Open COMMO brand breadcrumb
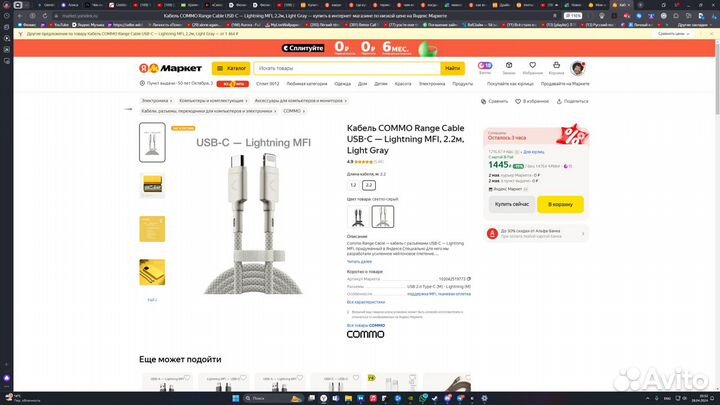Image resolution: width=720 pixels, height=405 pixels. click(294, 111)
